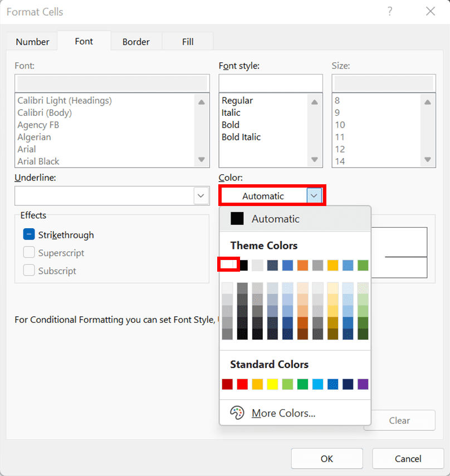Image resolution: width=450 pixels, height=476 pixels.
Task: Choose light green standard color swatch
Action: click(x=287, y=384)
